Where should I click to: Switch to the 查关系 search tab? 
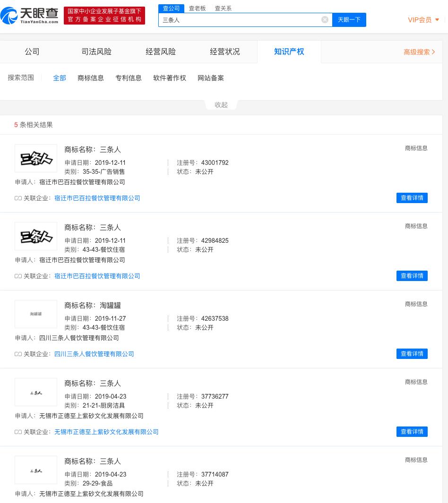223,9
